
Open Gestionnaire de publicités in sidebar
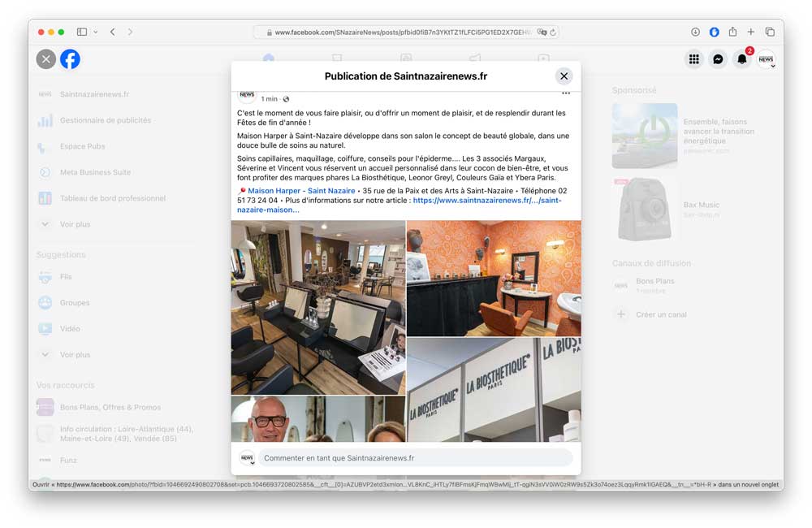coord(106,120)
